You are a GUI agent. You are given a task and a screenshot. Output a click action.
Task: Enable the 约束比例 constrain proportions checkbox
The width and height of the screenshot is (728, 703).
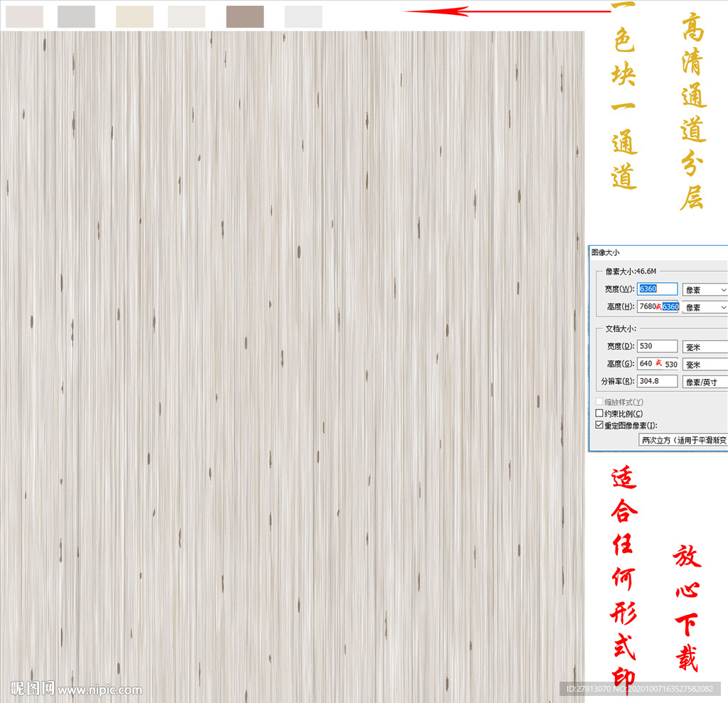[x=599, y=413]
